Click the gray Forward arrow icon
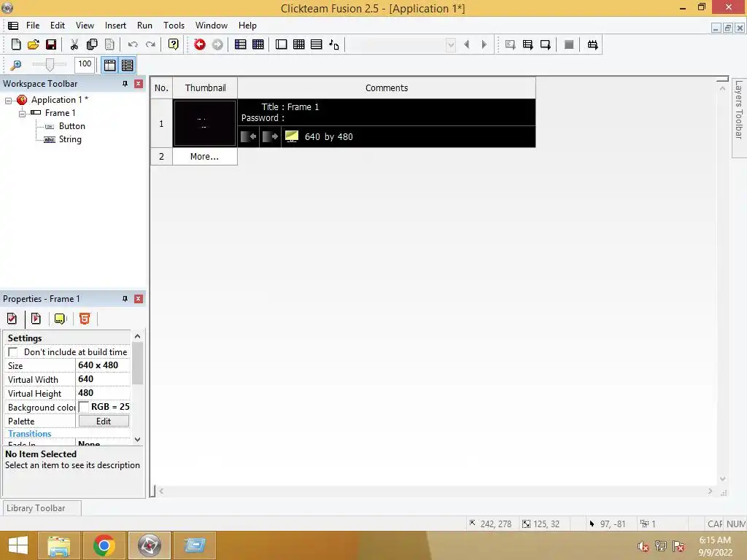The image size is (747, 560). click(x=217, y=44)
